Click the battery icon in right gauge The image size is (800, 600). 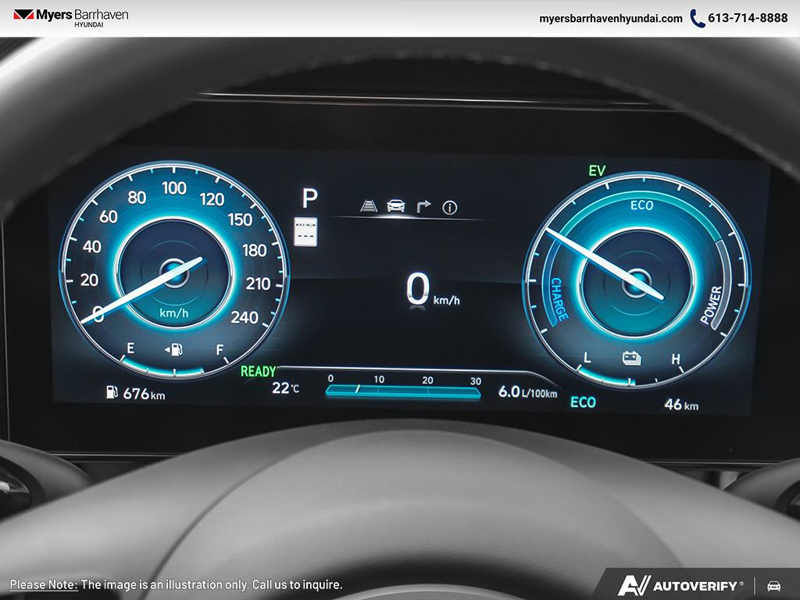tap(631, 357)
